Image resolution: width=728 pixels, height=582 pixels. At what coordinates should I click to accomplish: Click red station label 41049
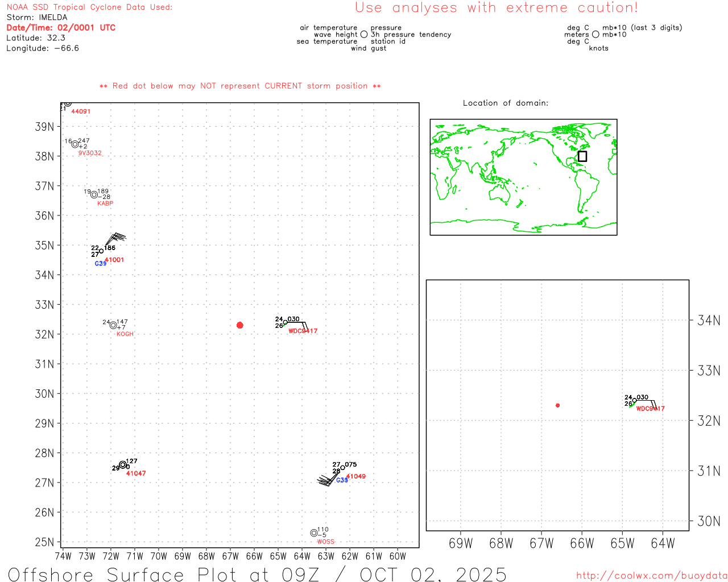click(x=356, y=477)
